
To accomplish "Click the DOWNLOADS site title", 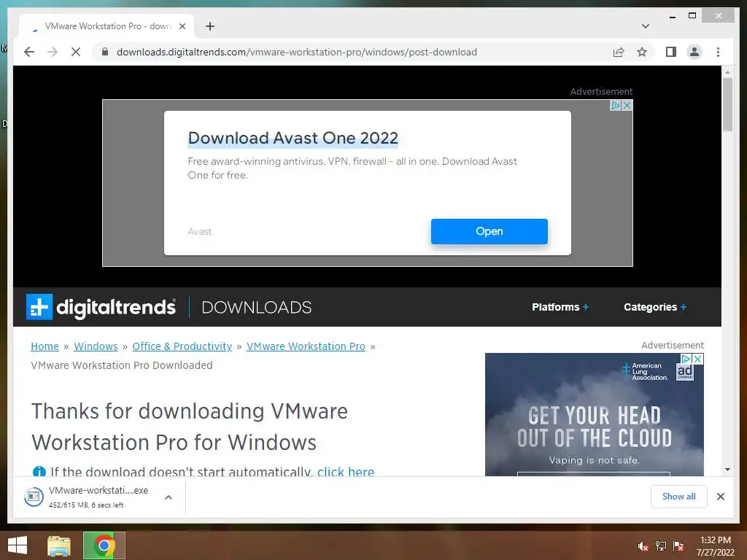I will point(256,308).
